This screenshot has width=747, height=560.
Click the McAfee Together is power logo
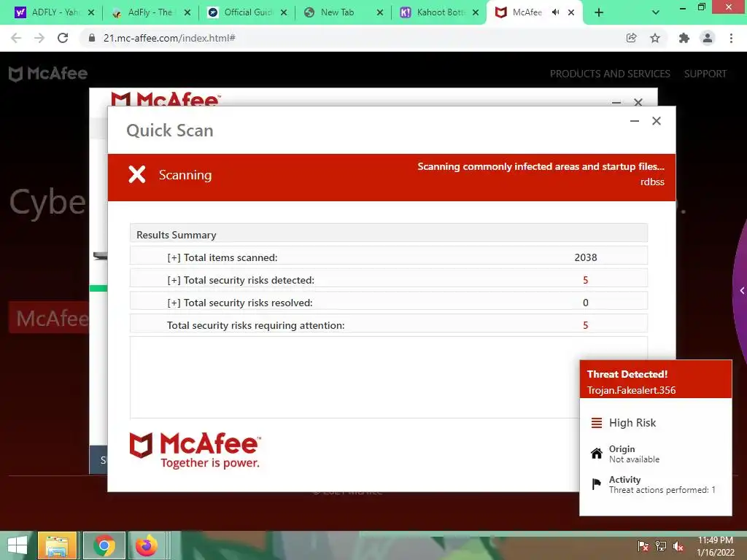(x=196, y=450)
